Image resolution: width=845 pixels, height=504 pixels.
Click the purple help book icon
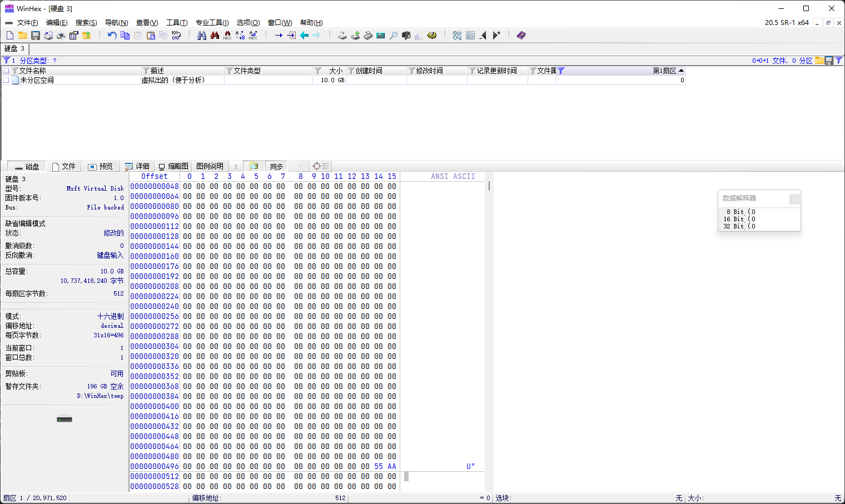click(521, 36)
